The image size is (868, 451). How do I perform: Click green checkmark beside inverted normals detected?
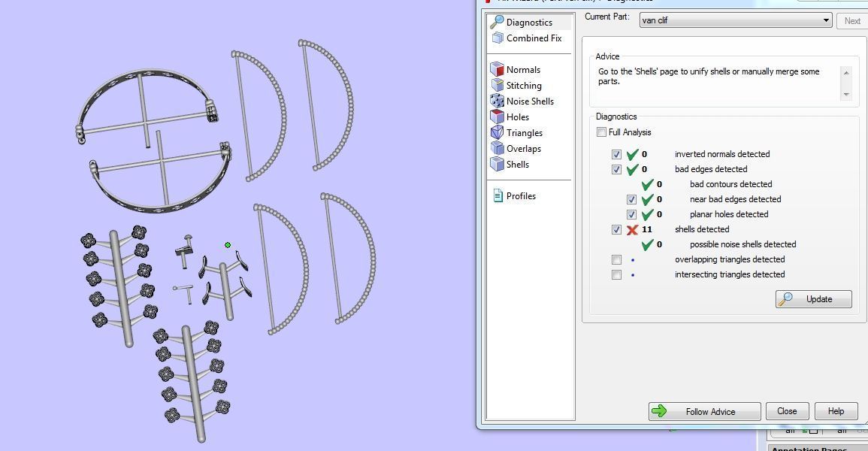coord(632,154)
